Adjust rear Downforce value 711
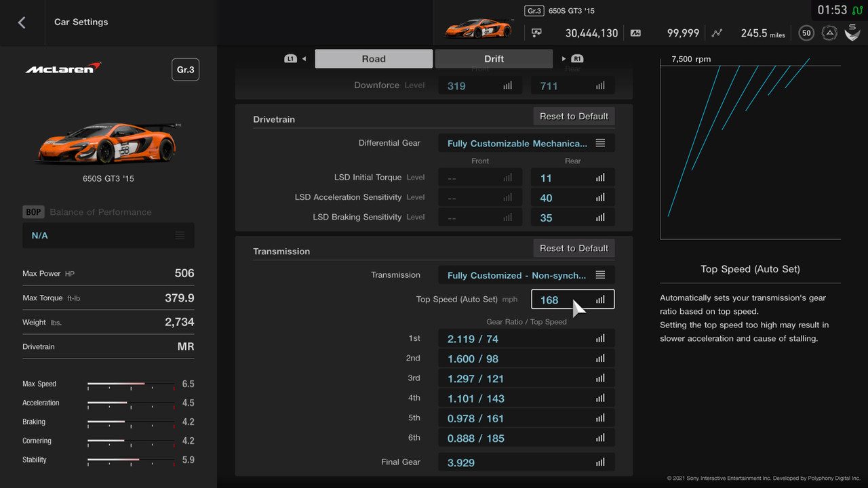 [x=573, y=86]
